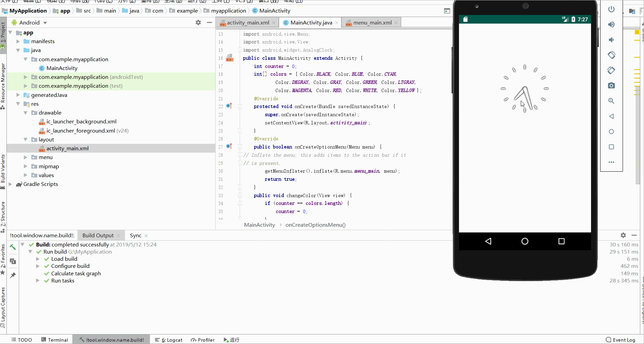
Task: Click the emulator zoom magnifier icon
Action: click(611, 101)
